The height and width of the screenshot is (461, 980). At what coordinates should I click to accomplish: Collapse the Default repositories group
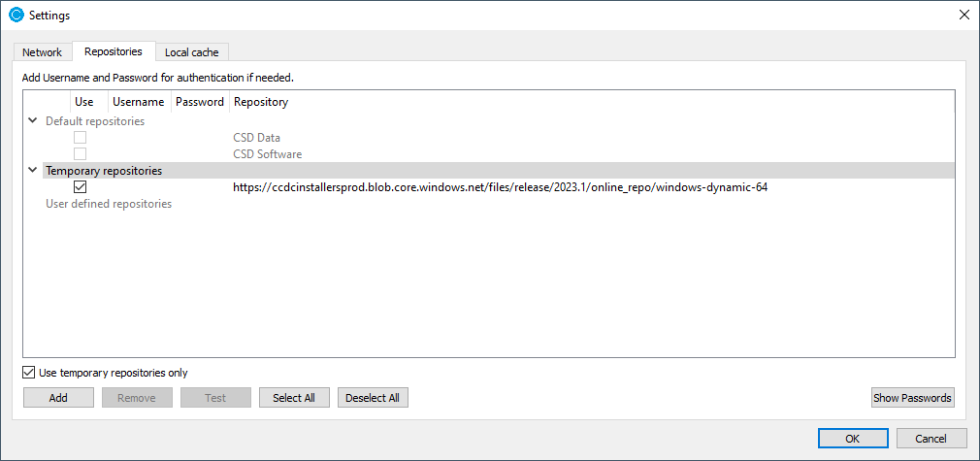pyautogui.click(x=33, y=121)
